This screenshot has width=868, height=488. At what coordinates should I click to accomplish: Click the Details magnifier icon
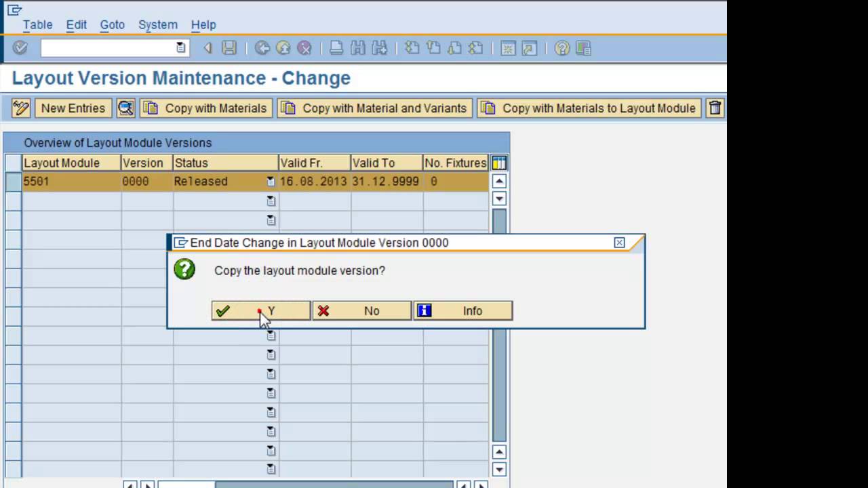[125, 108]
